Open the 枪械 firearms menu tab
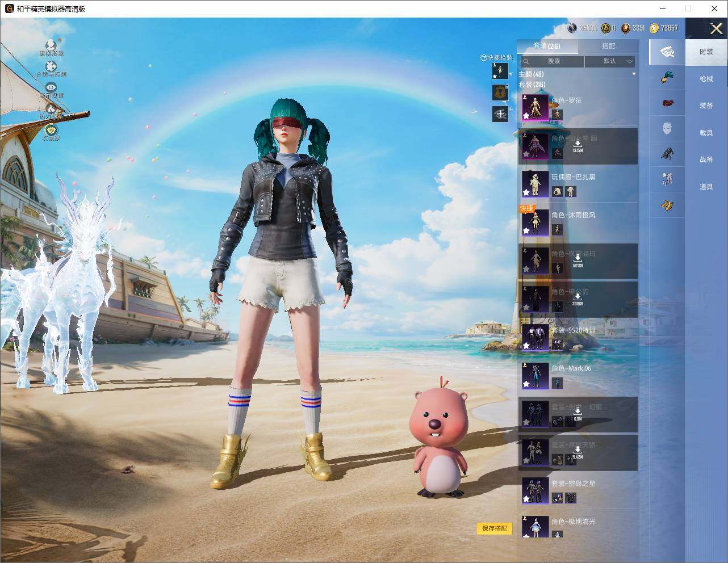This screenshot has height=563, width=728. [x=706, y=79]
